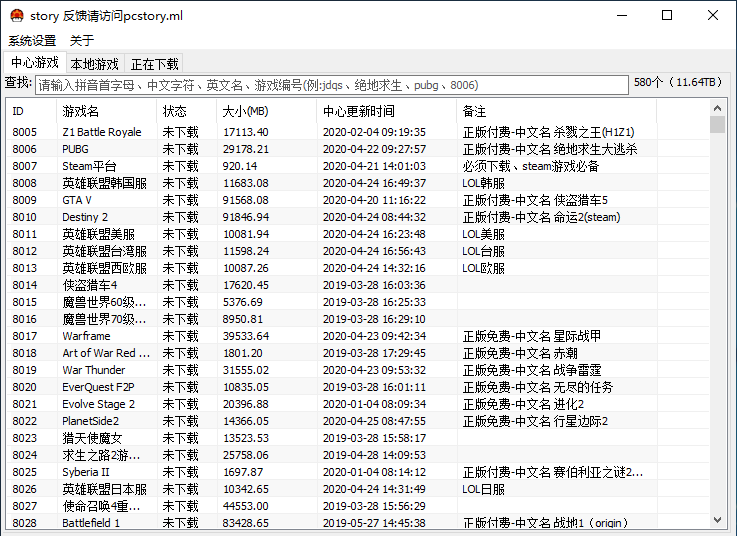Select the 猎天使魔女 row
This screenshot has height=536, width=737.
click(x=357, y=438)
